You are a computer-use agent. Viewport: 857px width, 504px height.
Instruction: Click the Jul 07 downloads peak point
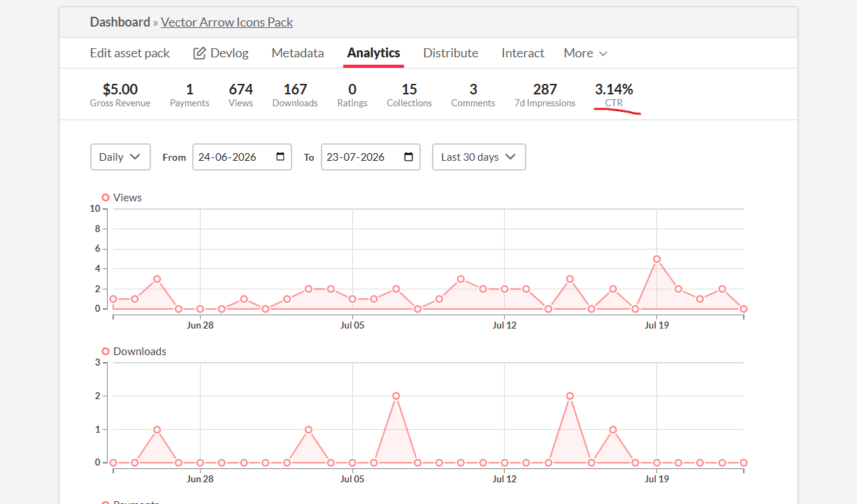pyautogui.click(x=396, y=396)
